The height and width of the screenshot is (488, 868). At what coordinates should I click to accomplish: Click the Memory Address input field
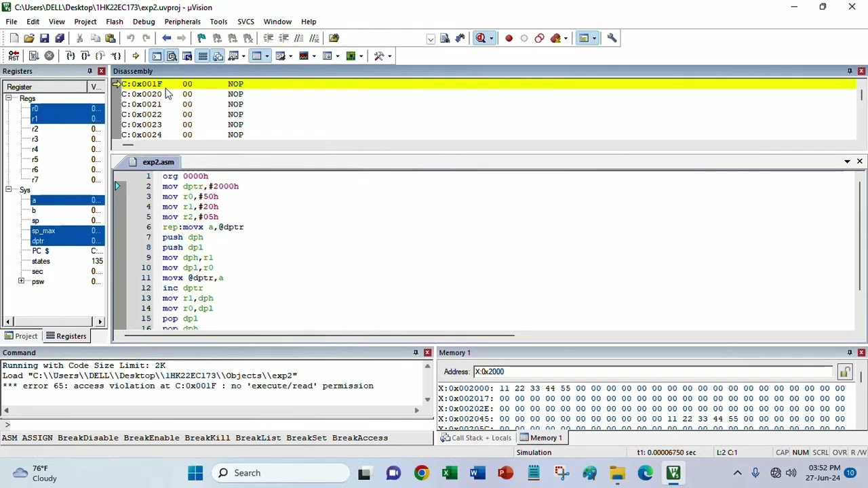[652, 372]
